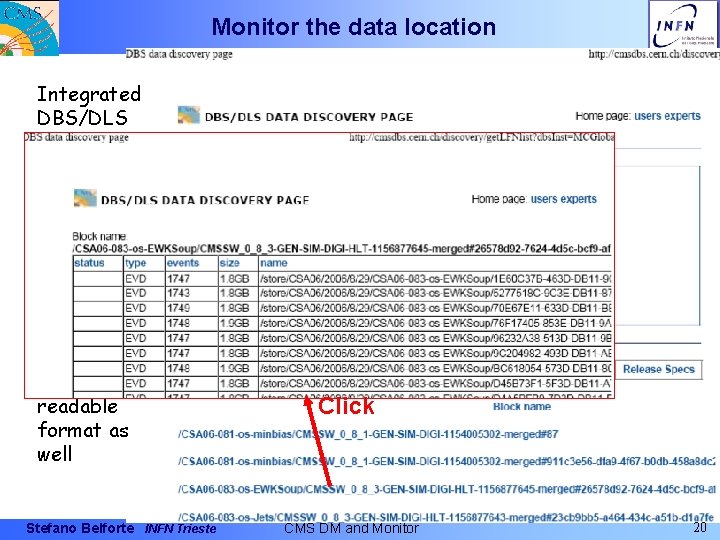Open the experts link on the back page
The height and width of the screenshot is (540, 720).
683,116
